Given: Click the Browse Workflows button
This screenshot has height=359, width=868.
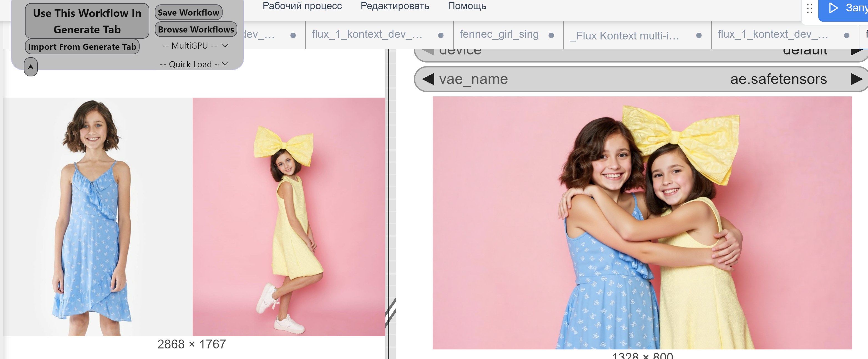Looking at the screenshot, I should (196, 30).
